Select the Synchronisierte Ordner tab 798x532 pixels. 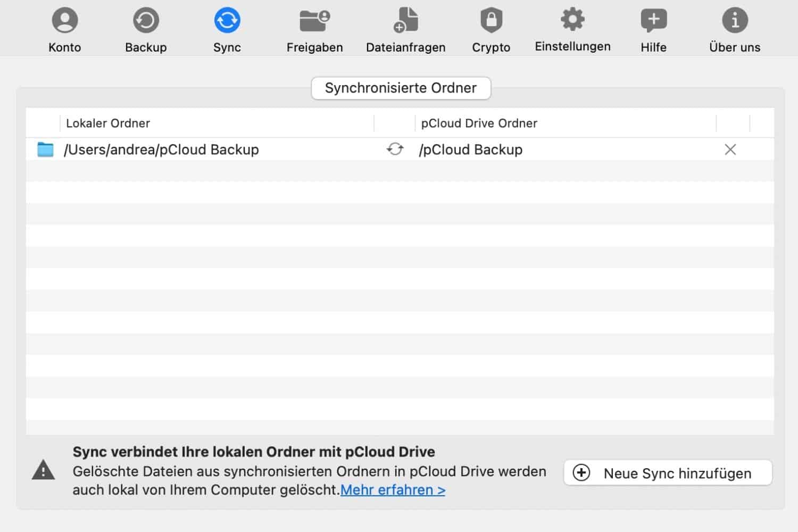coord(401,88)
